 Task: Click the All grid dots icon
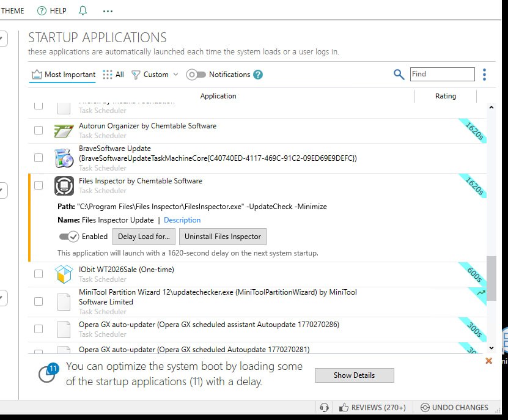click(108, 75)
